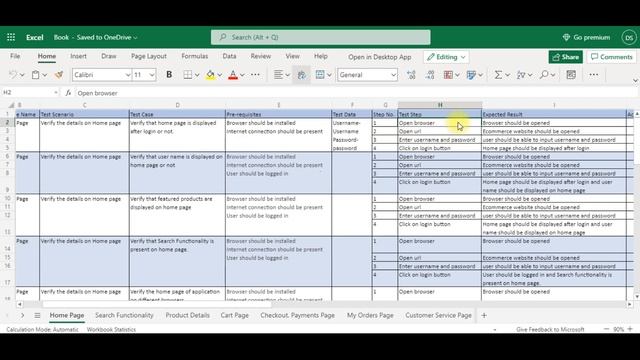Apply the red font color

(x=233, y=75)
